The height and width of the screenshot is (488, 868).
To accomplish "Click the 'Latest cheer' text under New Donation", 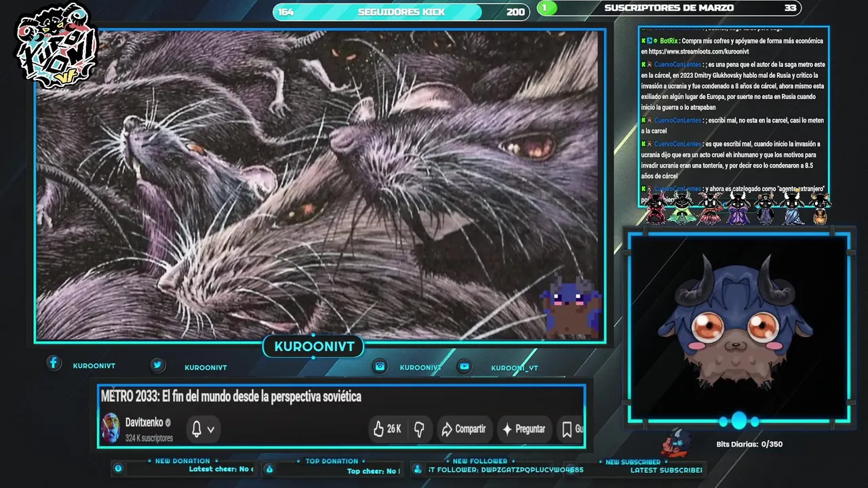I will pos(220,469).
